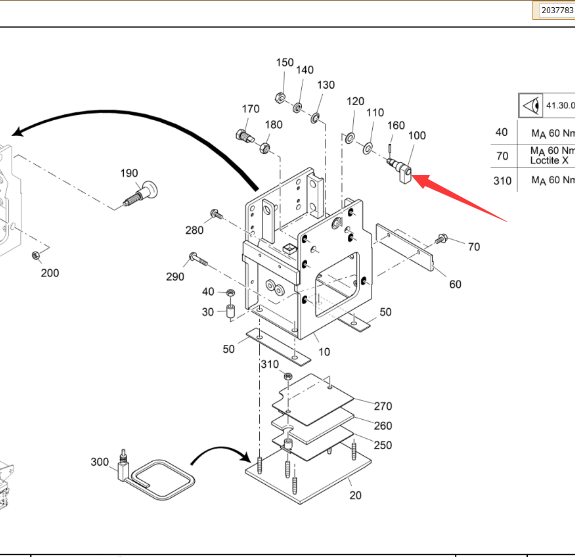Select callout number 270 sheet label

click(383, 406)
